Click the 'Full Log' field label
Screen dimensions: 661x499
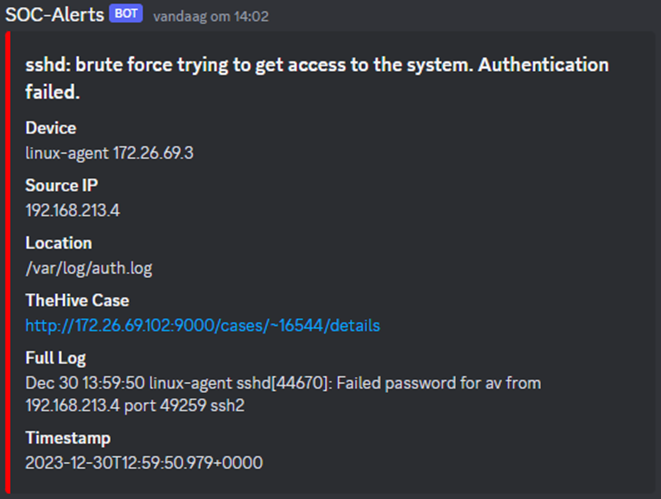pos(55,357)
